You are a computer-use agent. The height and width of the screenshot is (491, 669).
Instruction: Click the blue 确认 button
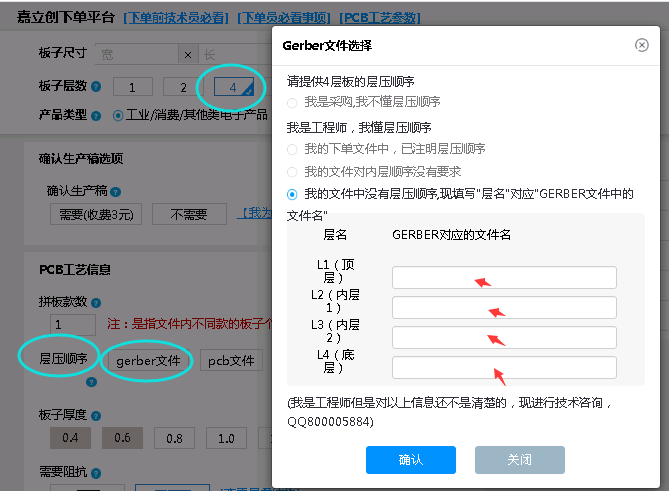410,460
